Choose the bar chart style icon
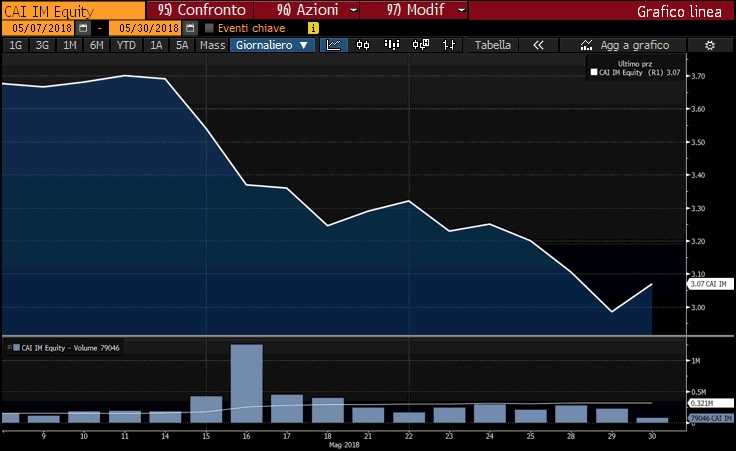This screenshot has height=451, width=736. (392, 45)
